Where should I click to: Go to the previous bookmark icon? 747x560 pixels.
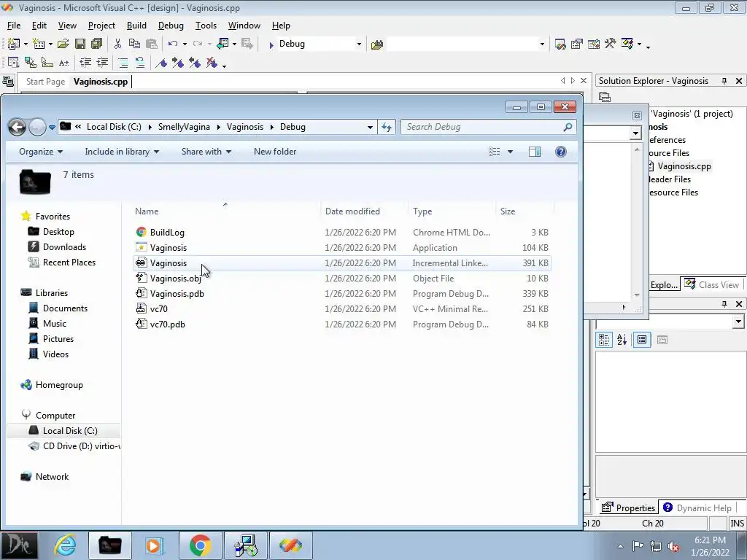[194, 63]
